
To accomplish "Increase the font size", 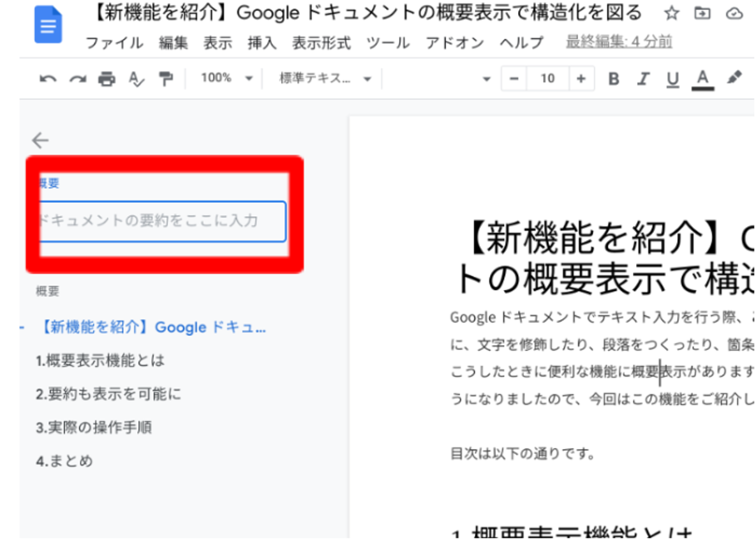I will [581, 79].
